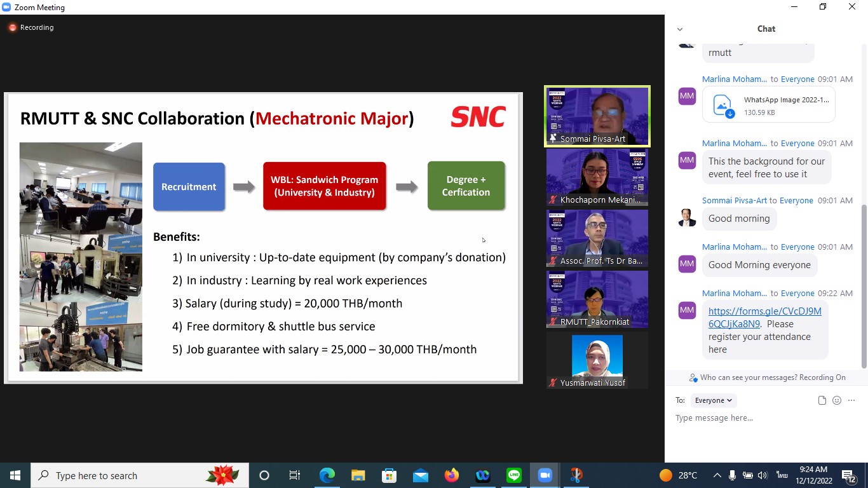Click the muted mic icon on Khochaporn's tile

pyautogui.click(x=553, y=200)
